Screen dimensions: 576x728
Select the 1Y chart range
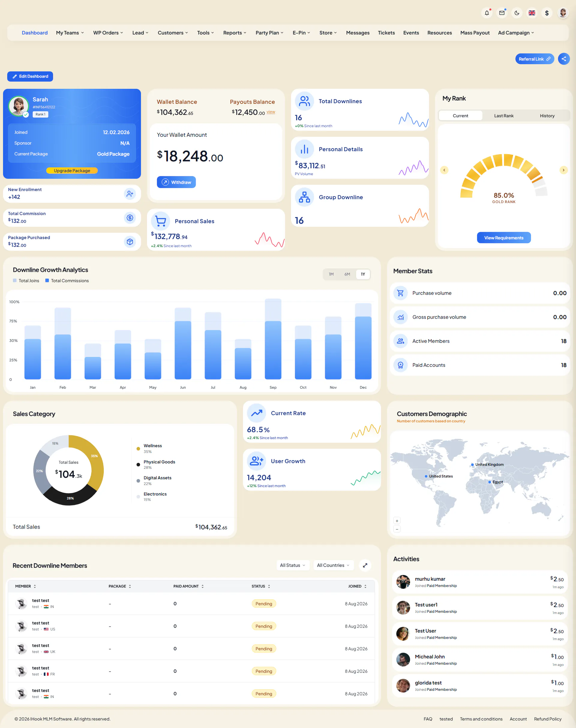click(363, 274)
